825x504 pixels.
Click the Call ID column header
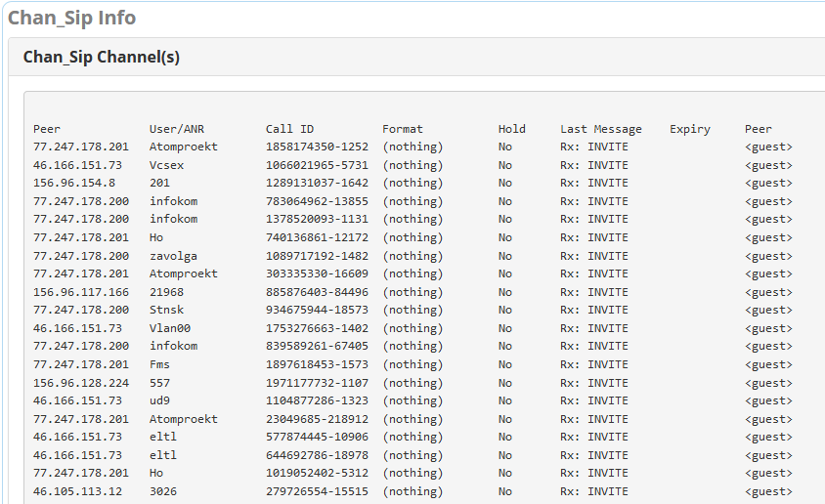pyautogui.click(x=289, y=129)
